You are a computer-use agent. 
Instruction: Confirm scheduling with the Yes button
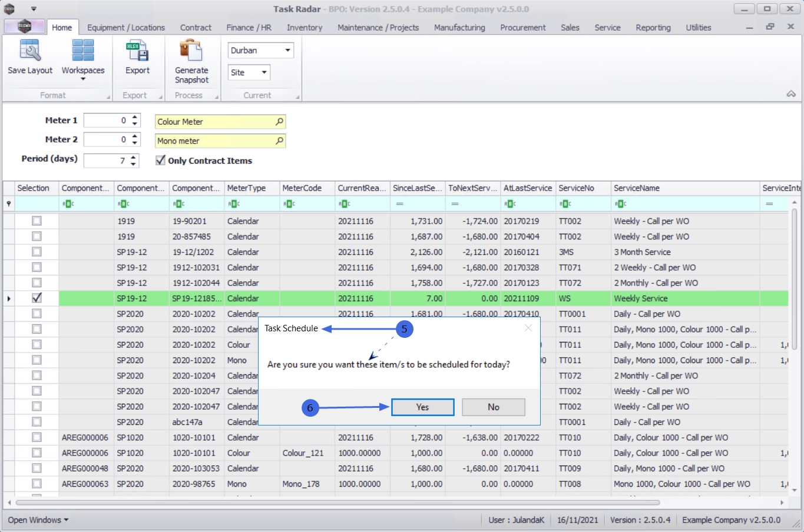422,407
